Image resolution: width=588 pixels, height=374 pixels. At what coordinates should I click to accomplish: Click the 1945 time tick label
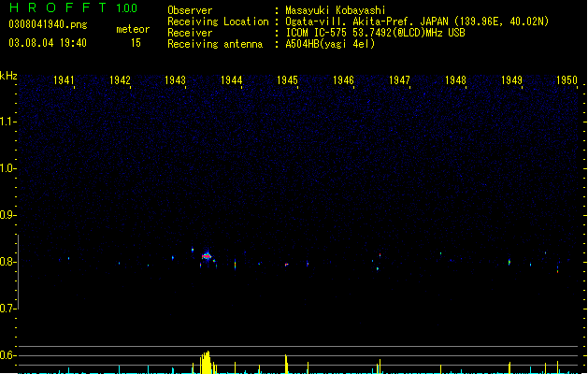[x=287, y=80]
